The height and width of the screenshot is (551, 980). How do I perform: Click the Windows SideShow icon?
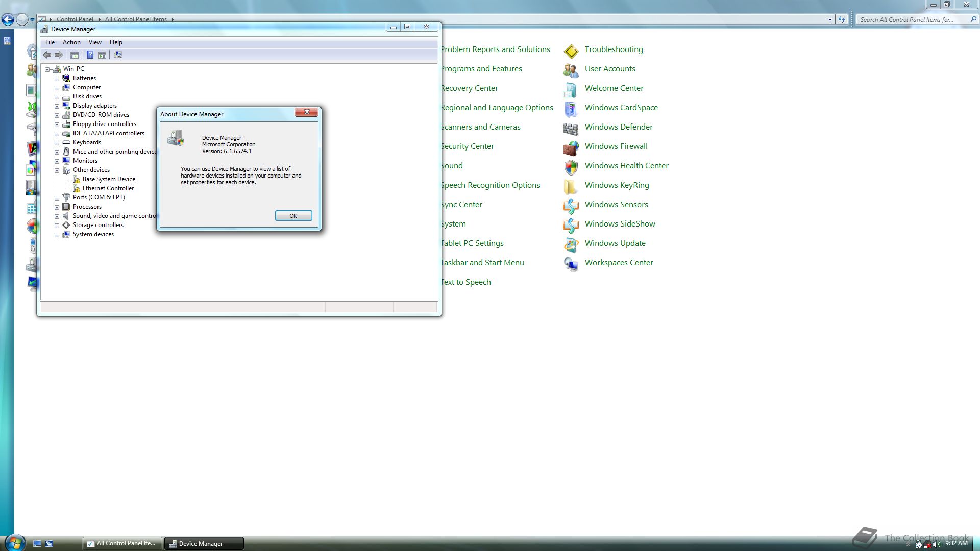(571, 226)
